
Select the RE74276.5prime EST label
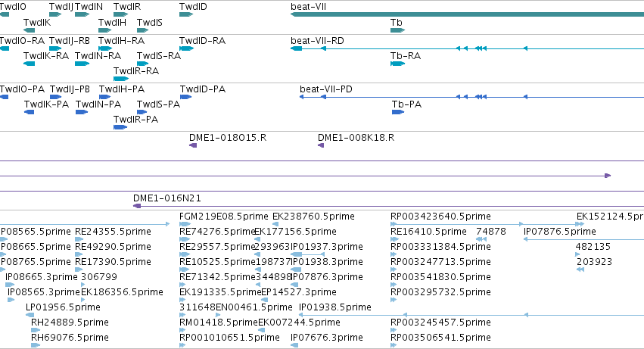(x=218, y=232)
